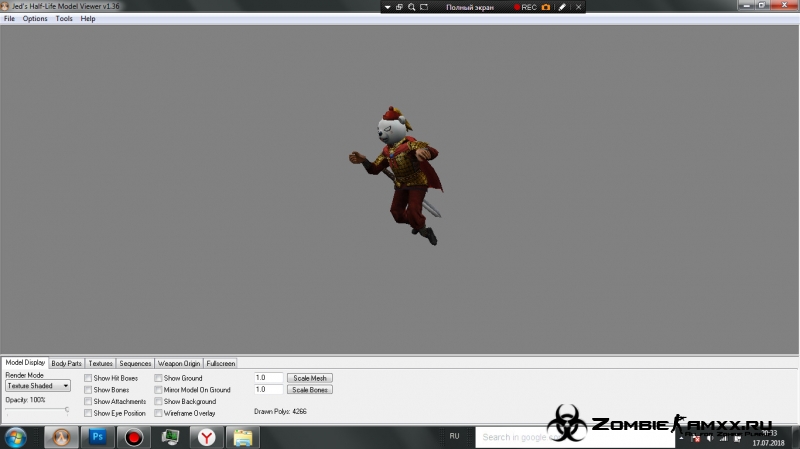Close the recorder toolbar with X

[579, 7]
